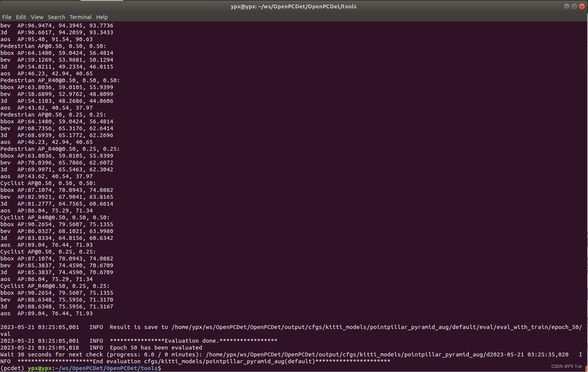The width and height of the screenshot is (588, 372).
Task: Click line '3d AP:54.8211, 49.2334, 46.0115'
Action: click(x=57, y=67)
